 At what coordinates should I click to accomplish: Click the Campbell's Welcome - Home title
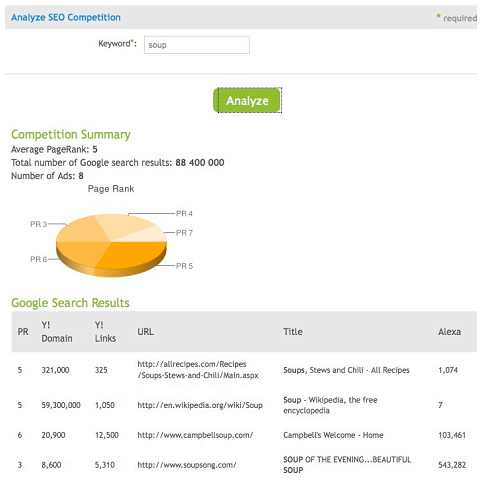333,435
